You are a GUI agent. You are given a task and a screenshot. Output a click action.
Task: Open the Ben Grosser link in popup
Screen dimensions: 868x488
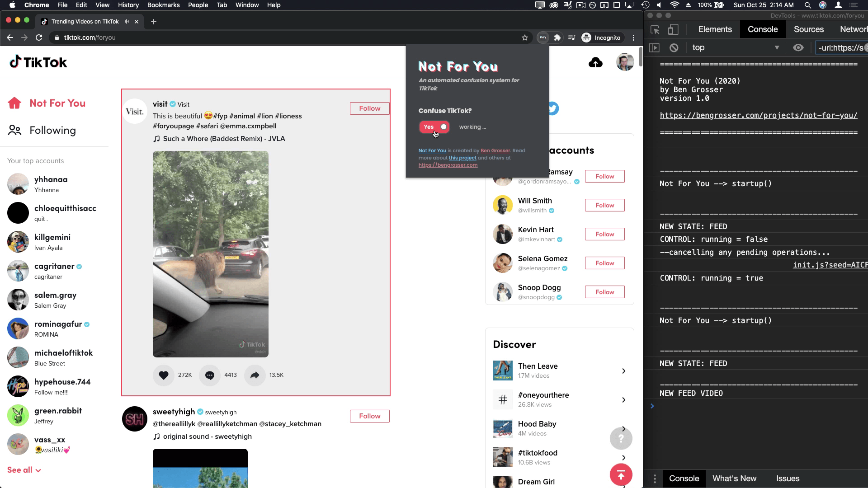[x=495, y=150]
